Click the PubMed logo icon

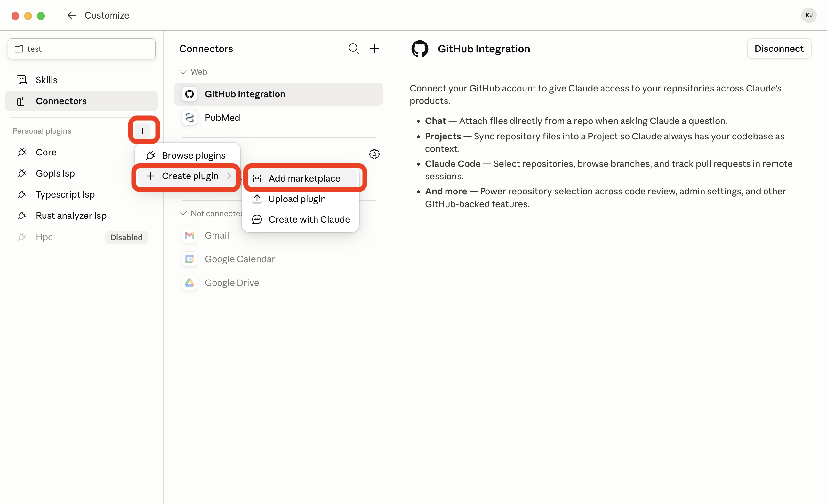[189, 118]
